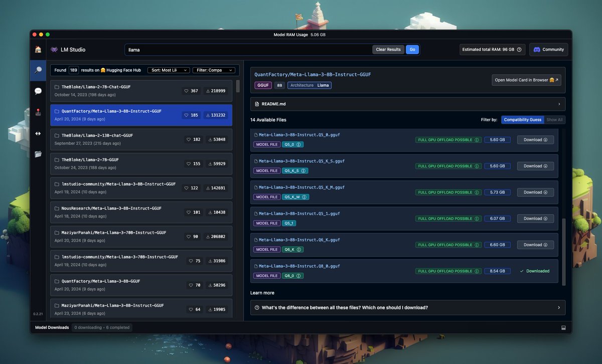Click Clear Results button

click(x=388, y=50)
